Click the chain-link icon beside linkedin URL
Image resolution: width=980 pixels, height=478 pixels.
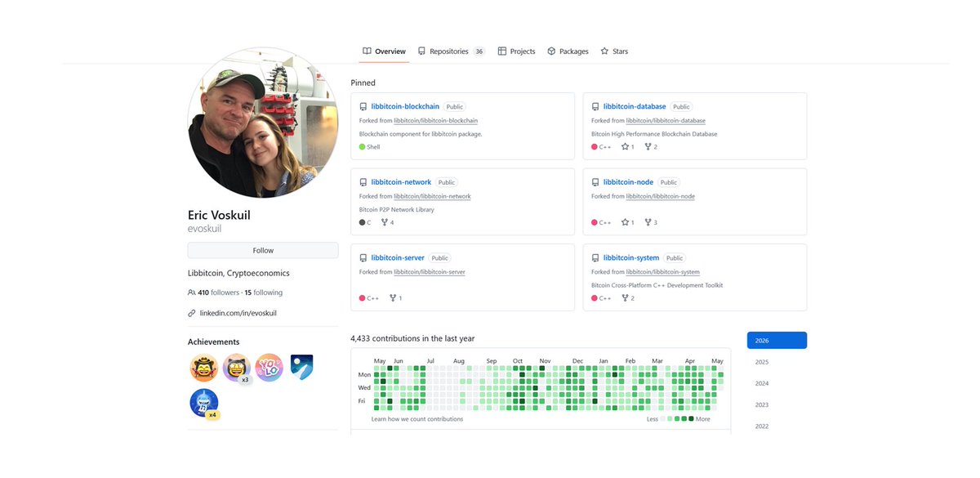coord(192,313)
